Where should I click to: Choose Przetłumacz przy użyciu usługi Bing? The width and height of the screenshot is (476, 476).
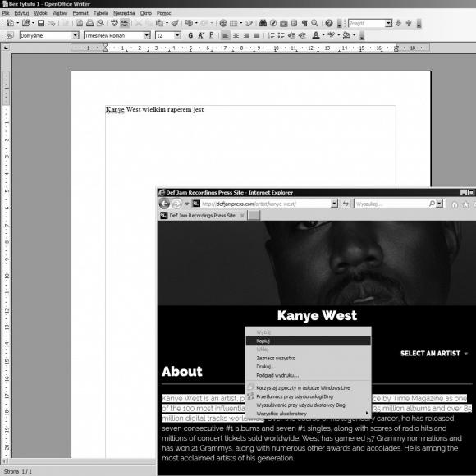pyautogui.click(x=308, y=396)
